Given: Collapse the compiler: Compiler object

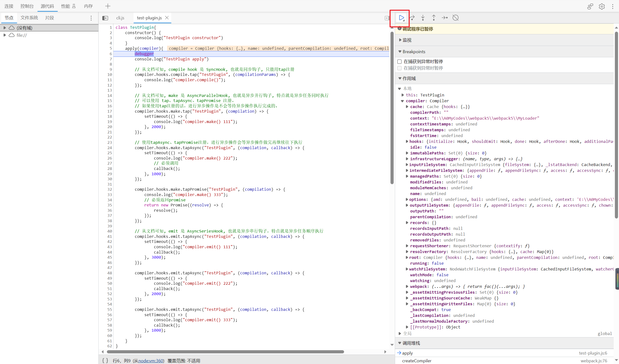Looking at the screenshot, I should click(x=402, y=101).
